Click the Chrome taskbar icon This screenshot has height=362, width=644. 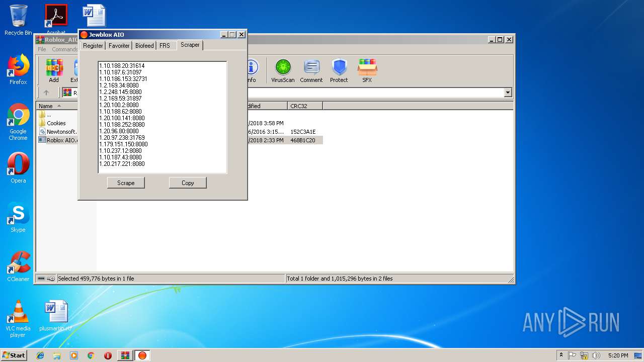91,355
